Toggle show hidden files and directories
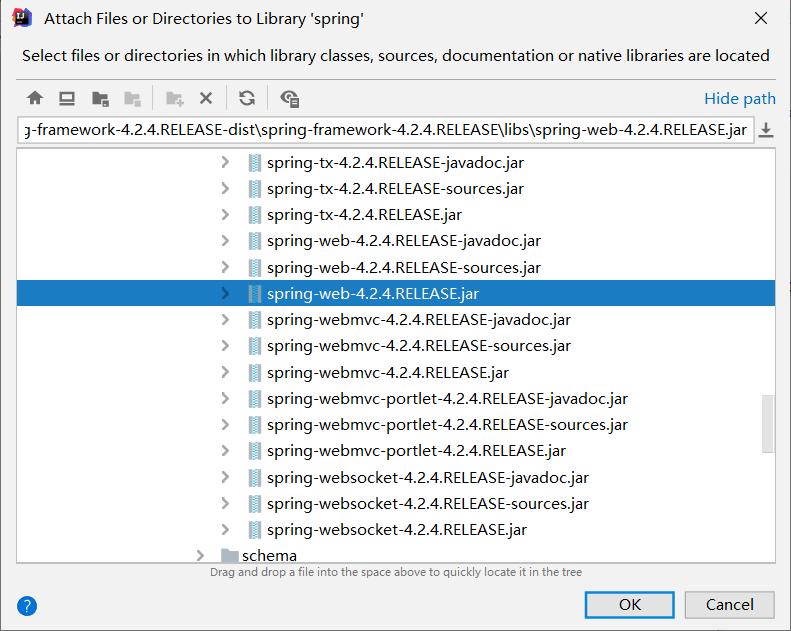The image size is (791, 631). point(290,98)
